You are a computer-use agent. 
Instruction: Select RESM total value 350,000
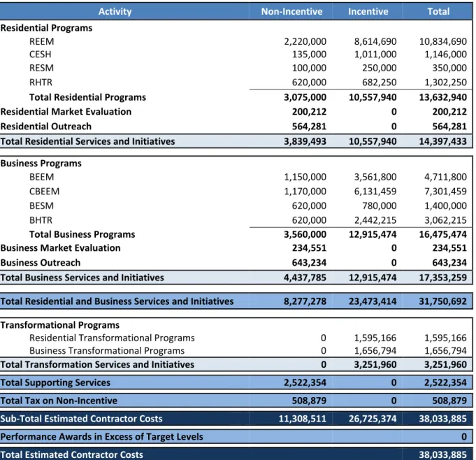449,68
